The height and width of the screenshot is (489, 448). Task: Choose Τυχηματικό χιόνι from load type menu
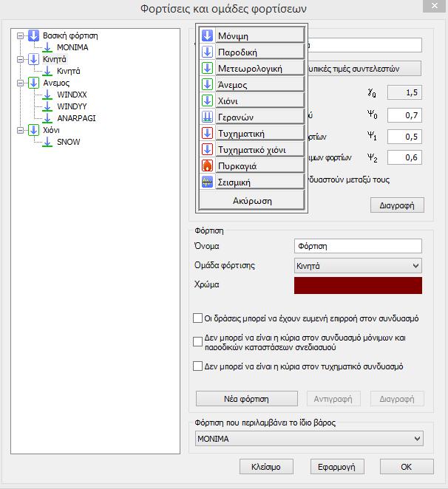[260, 148]
